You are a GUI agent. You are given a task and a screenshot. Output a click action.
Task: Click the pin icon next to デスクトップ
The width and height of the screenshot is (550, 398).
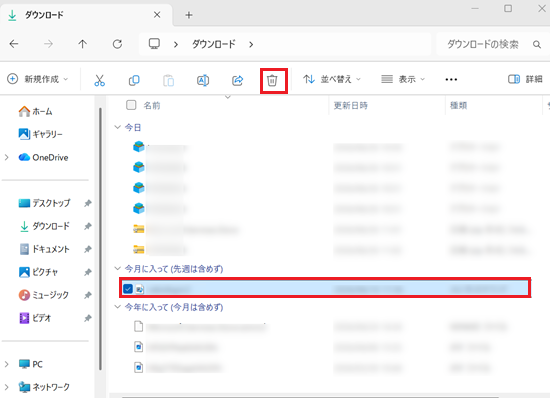coord(88,203)
